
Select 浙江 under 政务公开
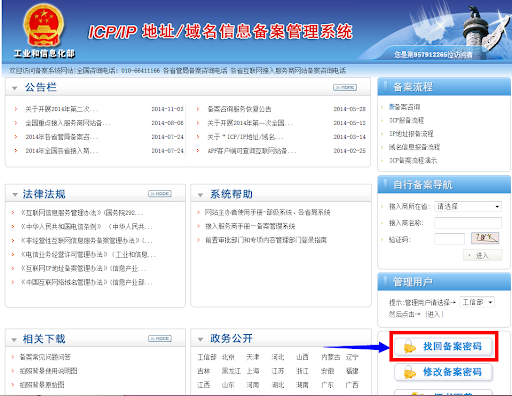(x=302, y=371)
